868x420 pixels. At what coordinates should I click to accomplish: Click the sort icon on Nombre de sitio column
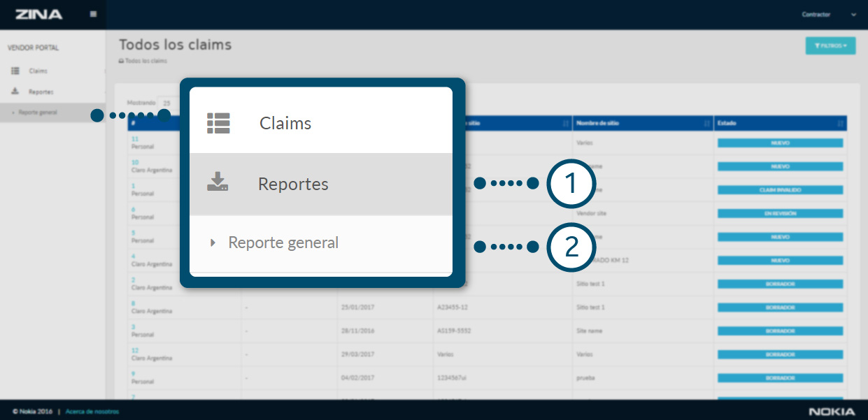705,124
